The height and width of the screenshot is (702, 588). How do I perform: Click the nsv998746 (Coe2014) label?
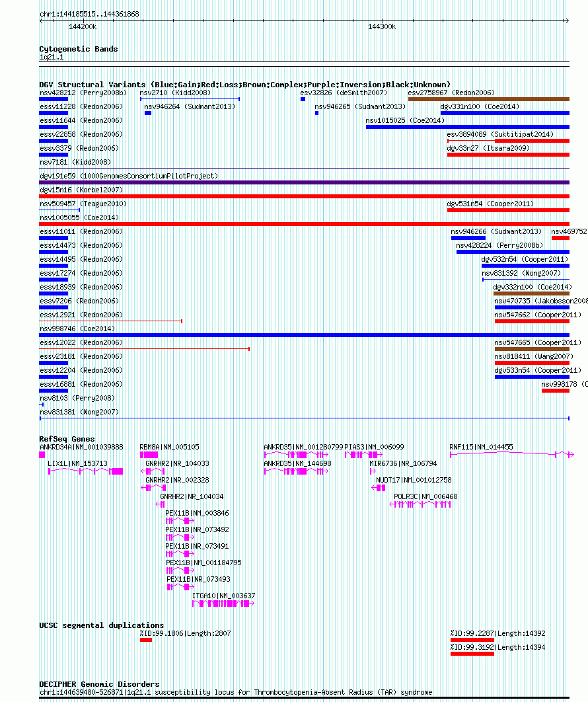tap(77, 329)
